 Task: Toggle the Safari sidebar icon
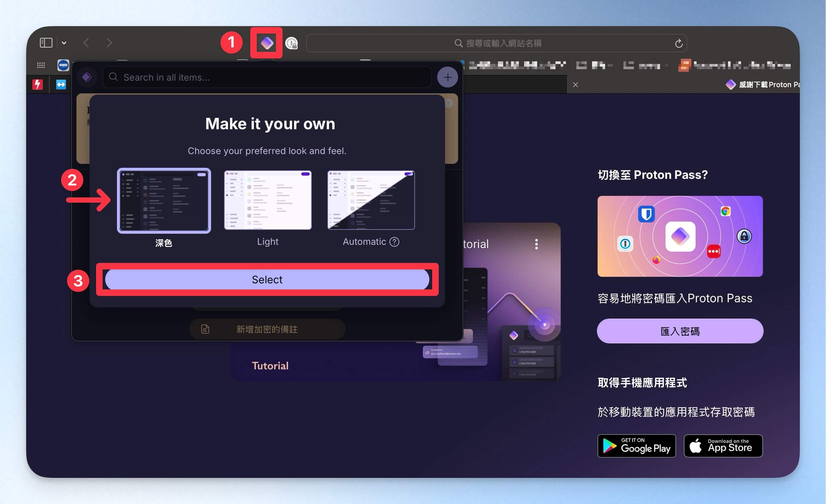click(46, 43)
